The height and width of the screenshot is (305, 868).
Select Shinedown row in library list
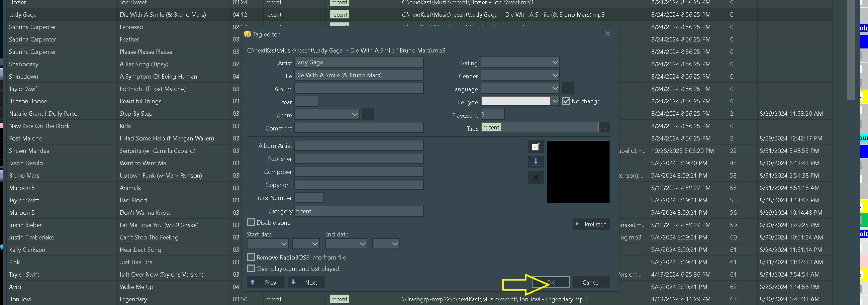(x=124, y=77)
